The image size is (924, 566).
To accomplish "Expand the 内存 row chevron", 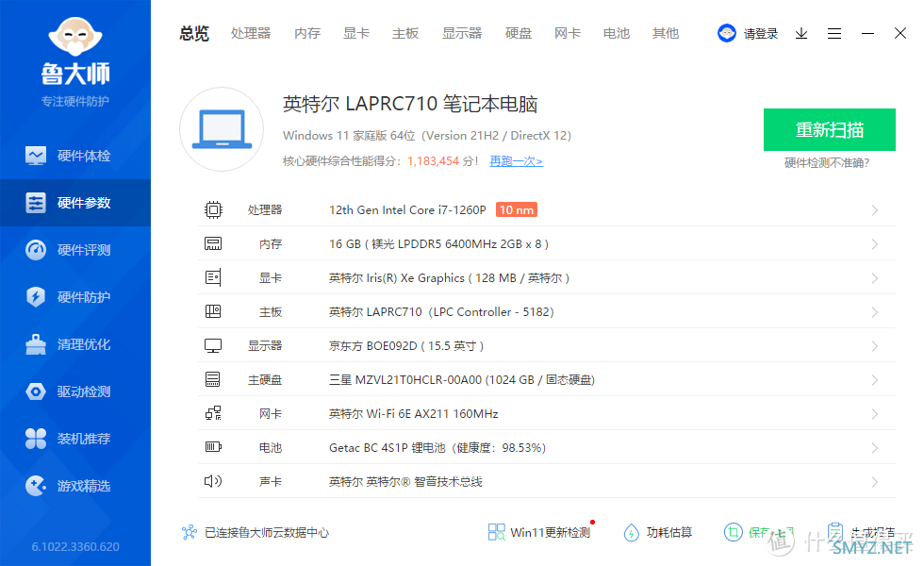I will [875, 244].
